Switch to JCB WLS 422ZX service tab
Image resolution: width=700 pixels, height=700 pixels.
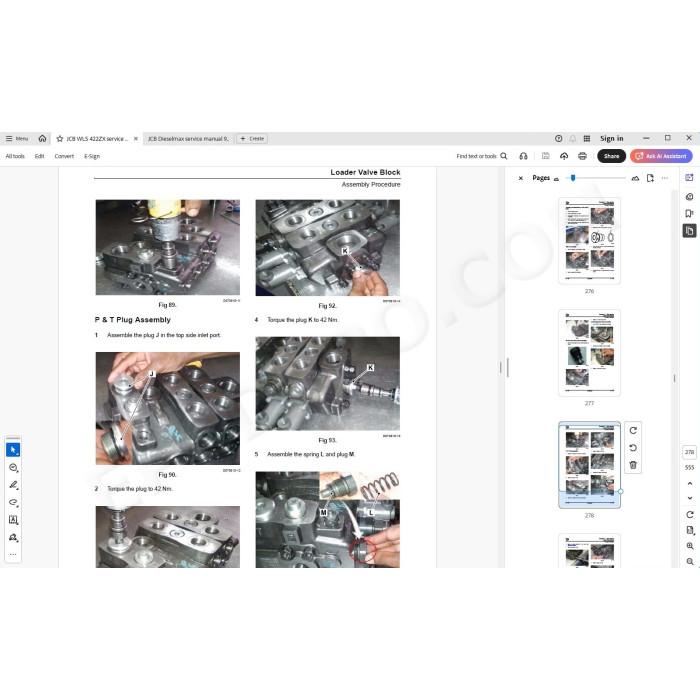pos(97,139)
